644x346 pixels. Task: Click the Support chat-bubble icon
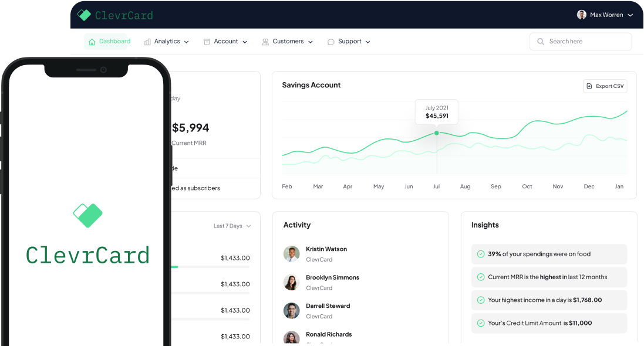(331, 41)
